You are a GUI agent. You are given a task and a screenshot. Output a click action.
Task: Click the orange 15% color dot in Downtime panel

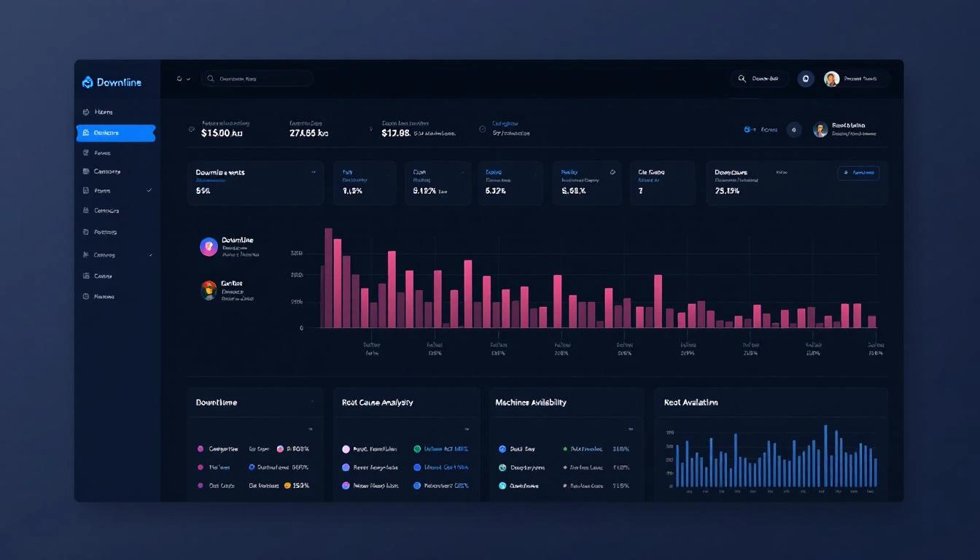pos(287,485)
